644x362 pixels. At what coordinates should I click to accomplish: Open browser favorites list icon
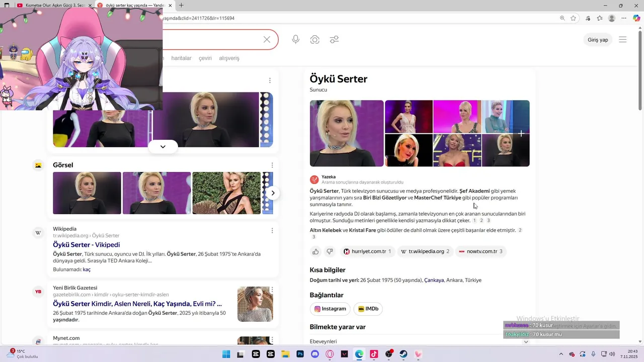(600, 18)
